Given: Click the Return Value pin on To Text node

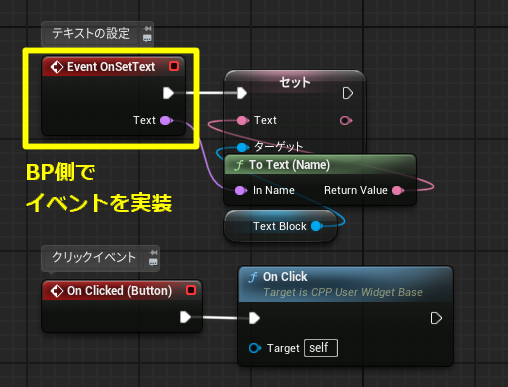Looking at the screenshot, I should coord(398,191).
